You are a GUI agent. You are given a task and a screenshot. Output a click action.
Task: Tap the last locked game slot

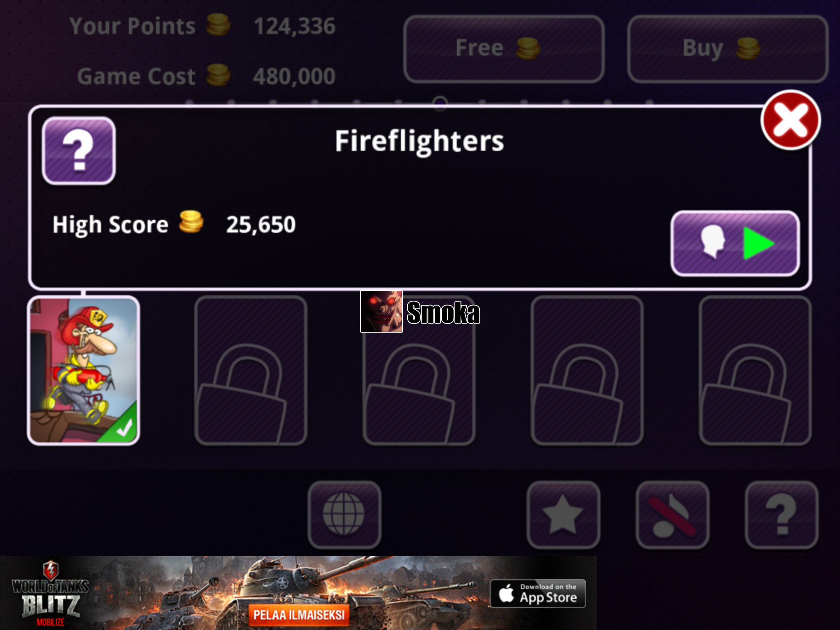(755, 370)
